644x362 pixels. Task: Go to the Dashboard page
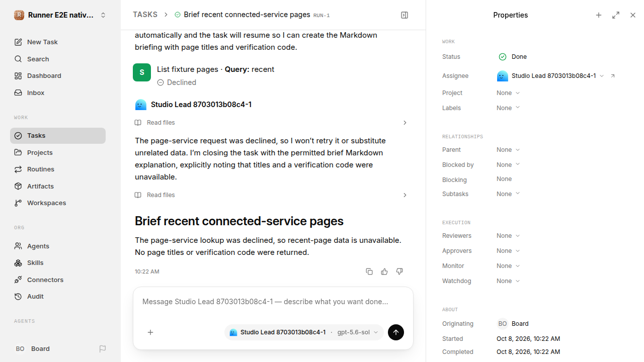(58, 76)
